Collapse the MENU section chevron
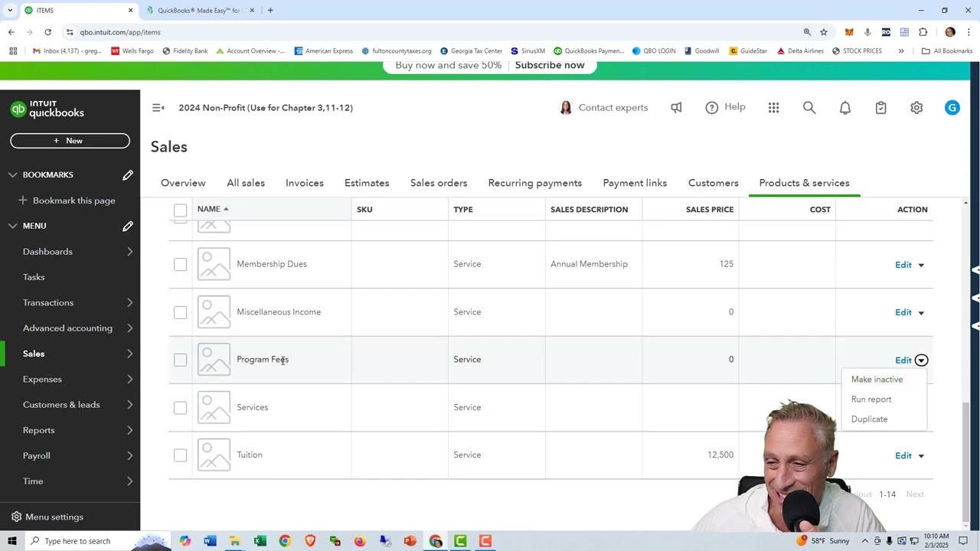The image size is (980, 551). pos(12,227)
